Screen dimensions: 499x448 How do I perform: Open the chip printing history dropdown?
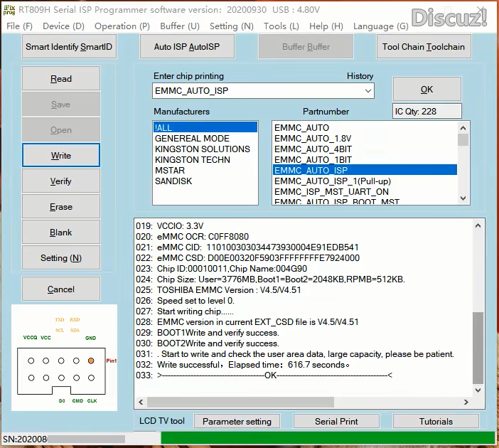(x=367, y=91)
